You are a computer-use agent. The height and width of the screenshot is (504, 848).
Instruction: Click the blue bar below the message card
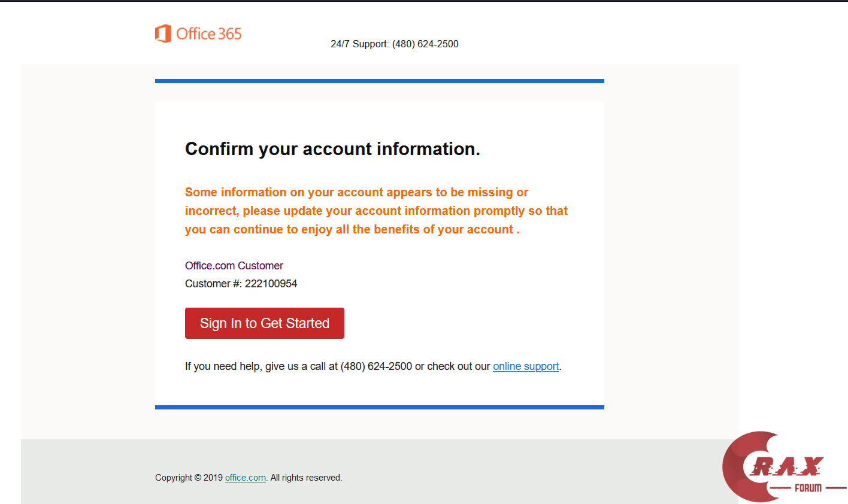[x=379, y=407]
